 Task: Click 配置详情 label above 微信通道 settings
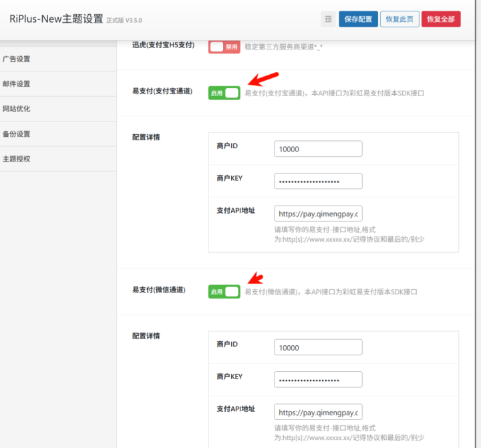point(146,336)
